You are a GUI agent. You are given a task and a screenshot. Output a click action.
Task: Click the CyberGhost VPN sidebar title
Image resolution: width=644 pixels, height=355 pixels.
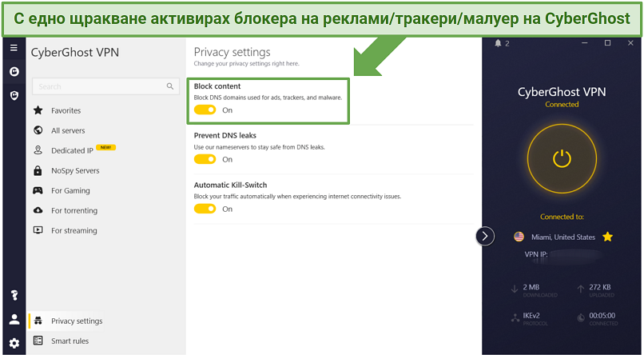[x=75, y=53]
